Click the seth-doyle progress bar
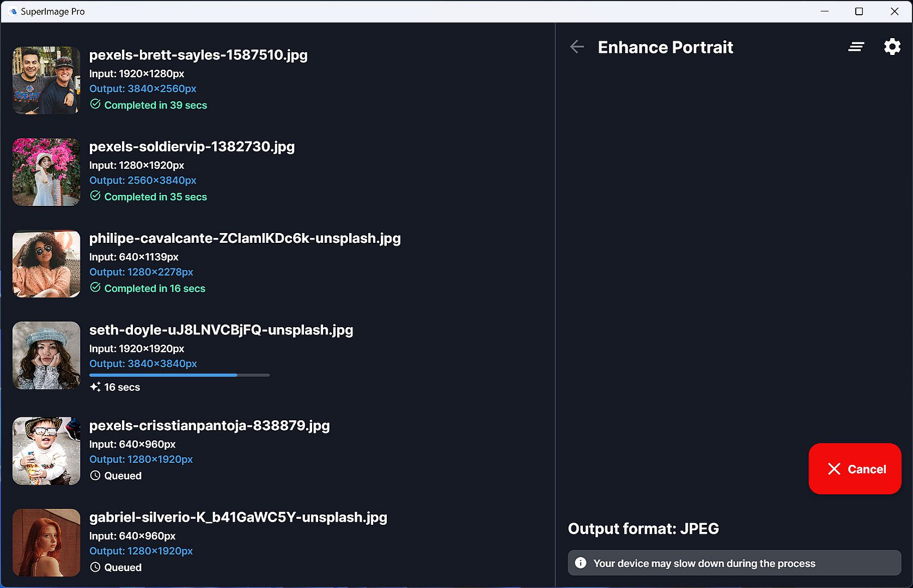The height and width of the screenshot is (588, 913). tap(179, 375)
